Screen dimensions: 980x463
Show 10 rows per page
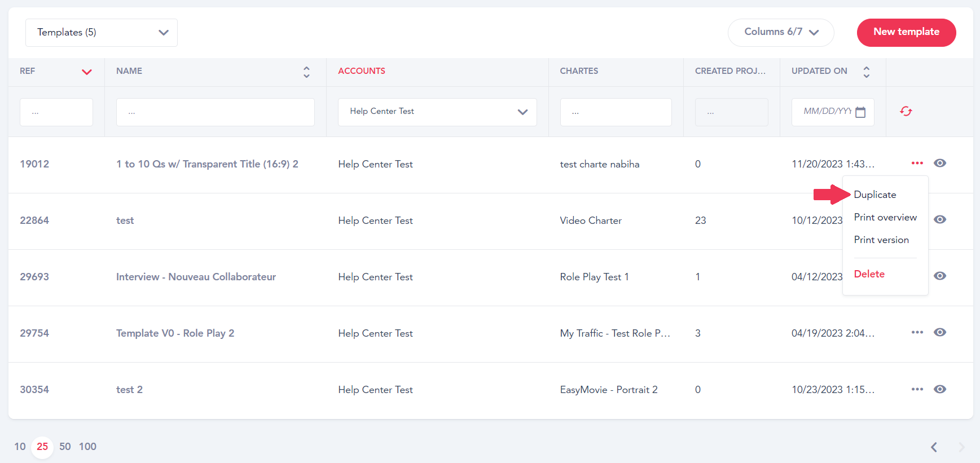click(x=20, y=447)
